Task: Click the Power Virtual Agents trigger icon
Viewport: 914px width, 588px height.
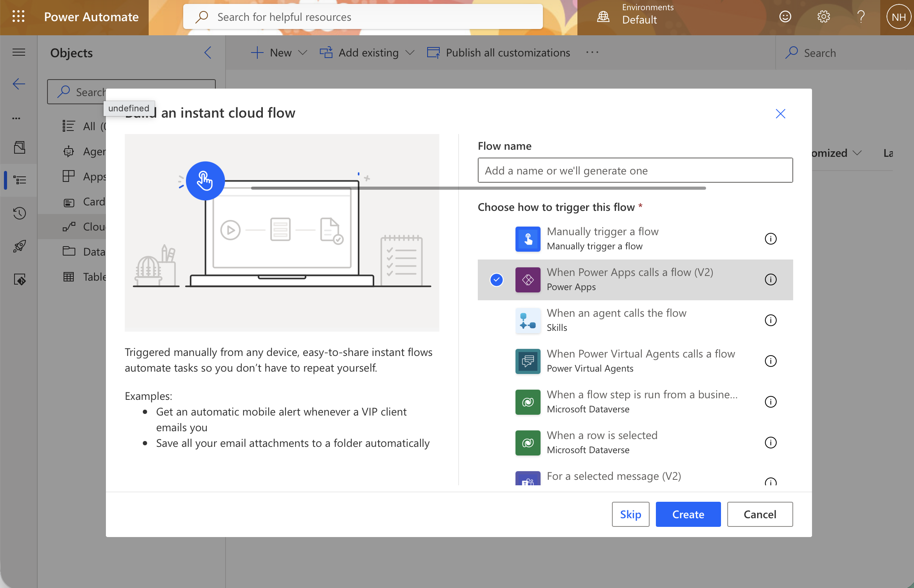Action: click(x=528, y=361)
